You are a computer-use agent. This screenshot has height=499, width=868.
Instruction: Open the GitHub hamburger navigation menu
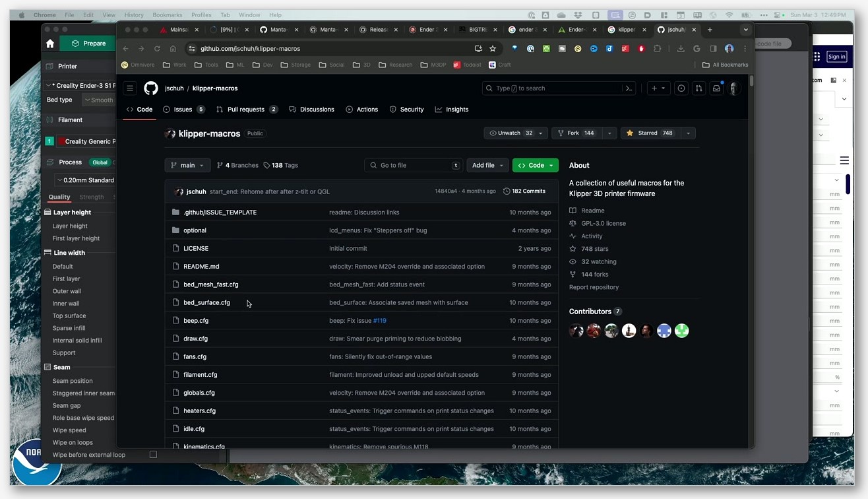(x=130, y=88)
